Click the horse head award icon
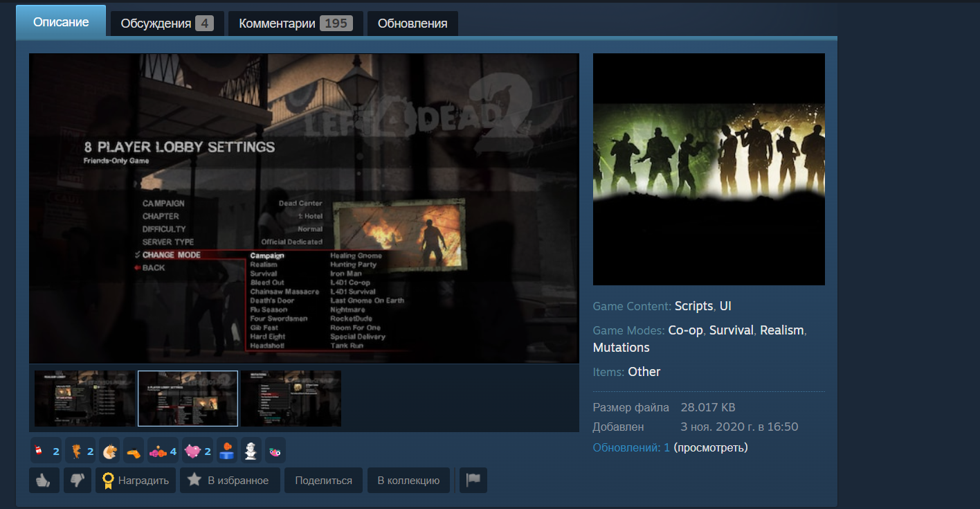This screenshot has height=509, width=980. [109, 452]
